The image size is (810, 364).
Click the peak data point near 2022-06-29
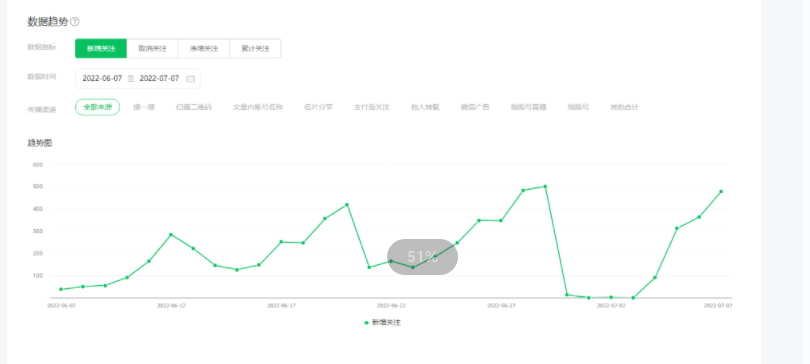click(545, 186)
